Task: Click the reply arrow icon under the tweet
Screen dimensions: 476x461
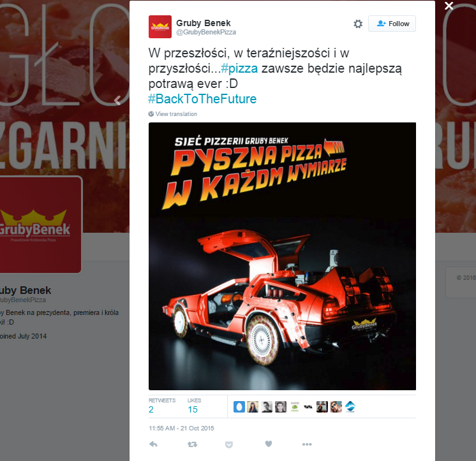Action: pyautogui.click(x=153, y=444)
